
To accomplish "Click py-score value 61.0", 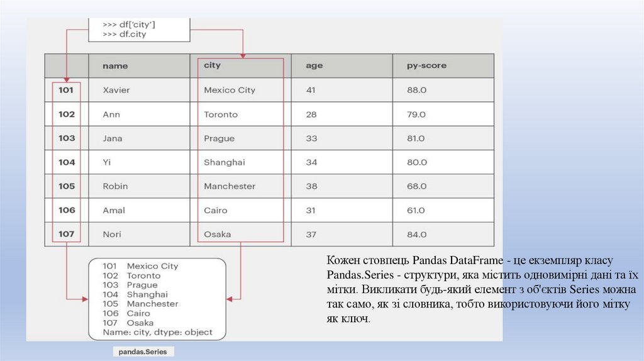I will [416, 210].
